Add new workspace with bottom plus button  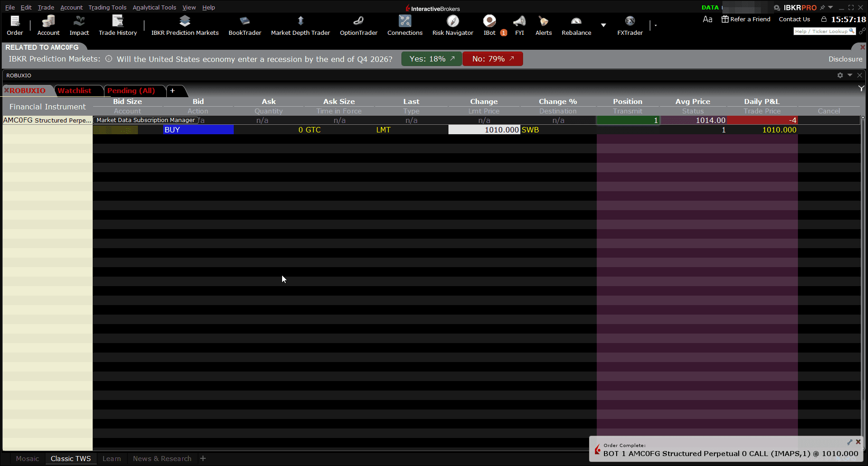coord(203,458)
